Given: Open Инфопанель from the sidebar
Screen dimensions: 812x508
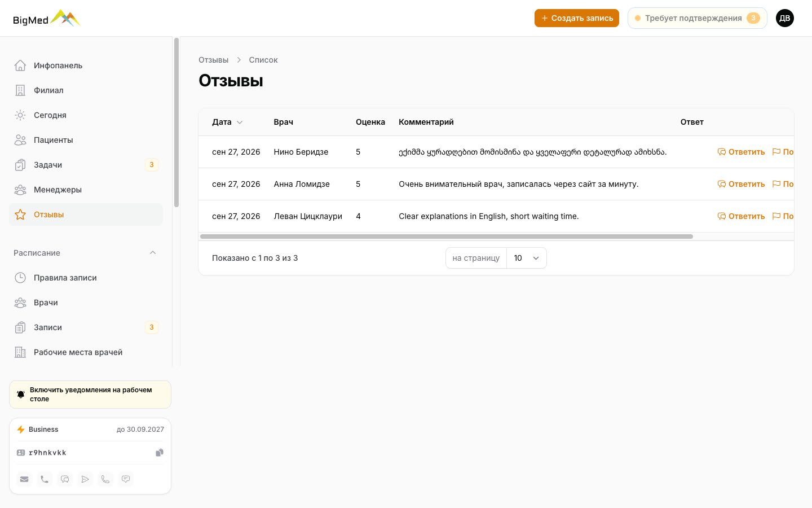Looking at the screenshot, I should pos(86,65).
